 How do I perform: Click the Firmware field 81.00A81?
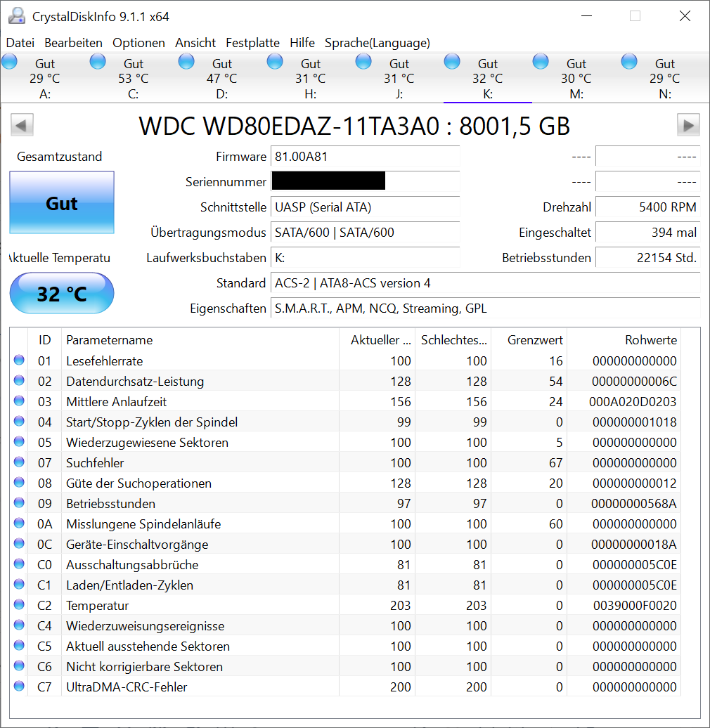pos(366,157)
